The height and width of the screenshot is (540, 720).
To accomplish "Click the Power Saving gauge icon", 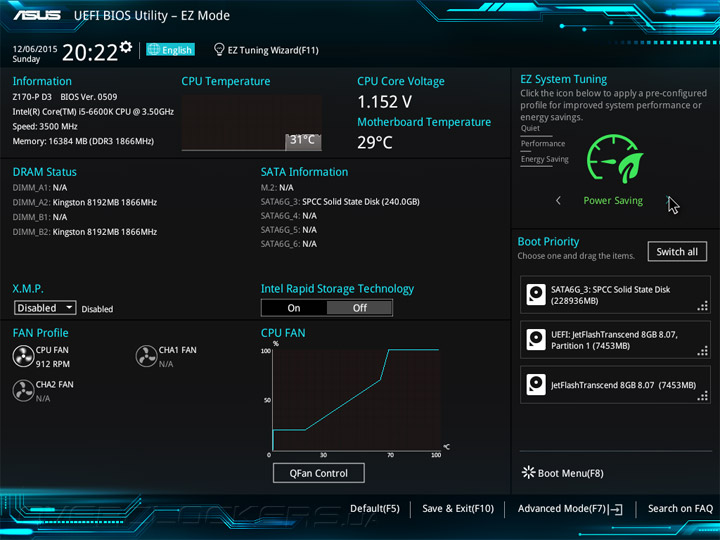I will click(x=615, y=159).
